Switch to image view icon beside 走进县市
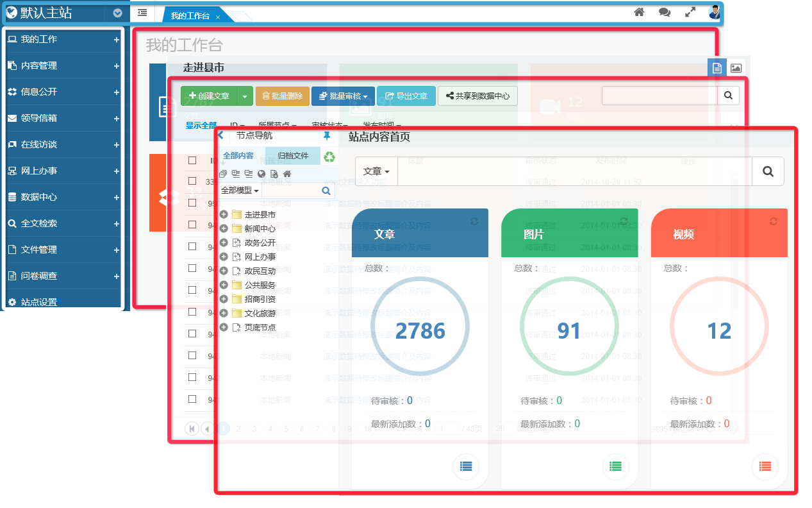 (x=736, y=68)
